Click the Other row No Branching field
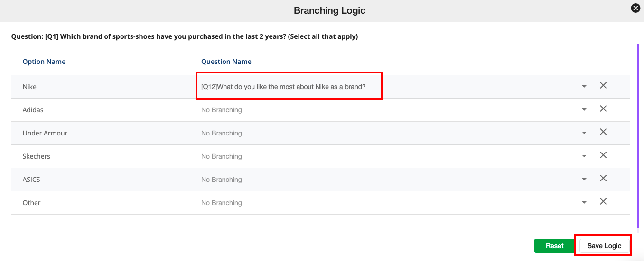 coord(395,203)
